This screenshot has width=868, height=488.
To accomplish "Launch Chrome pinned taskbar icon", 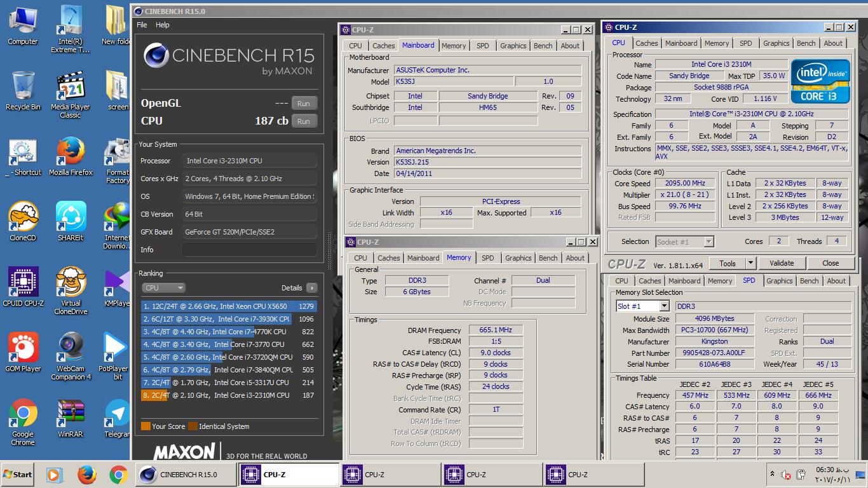I will coord(118,475).
